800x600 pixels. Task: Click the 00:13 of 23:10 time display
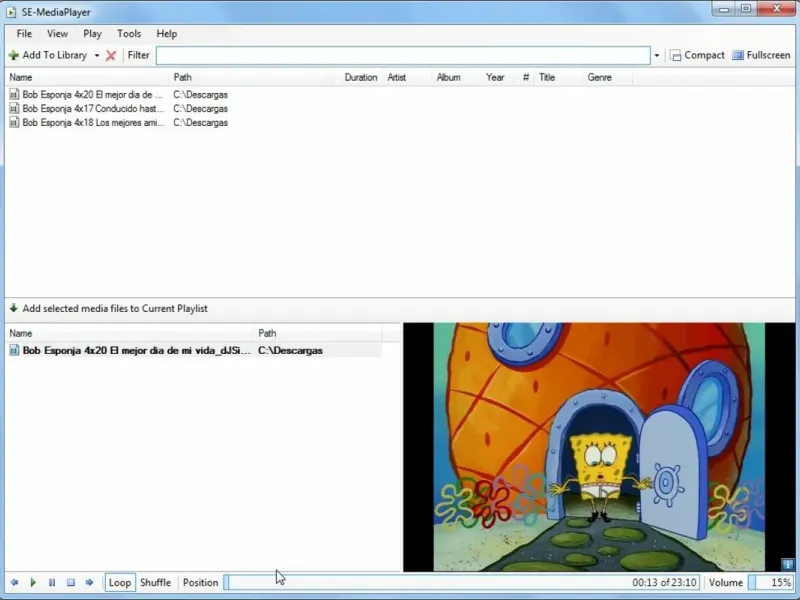pyautogui.click(x=664, y=582)
